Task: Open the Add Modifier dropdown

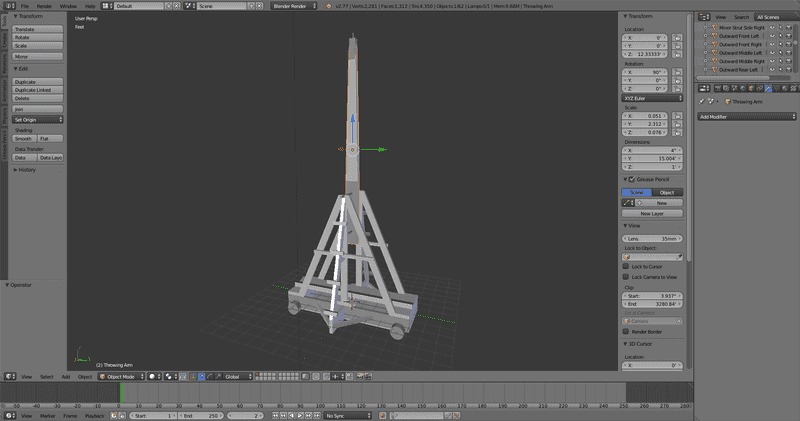Action: coord(747,117)
